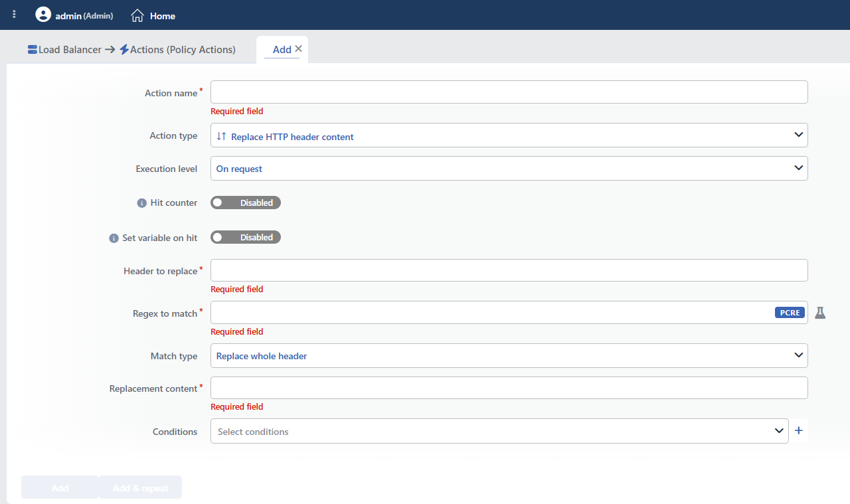Open the admin (Admin) account menu
The width and height of the screenshot is (850, 504).
74,15
